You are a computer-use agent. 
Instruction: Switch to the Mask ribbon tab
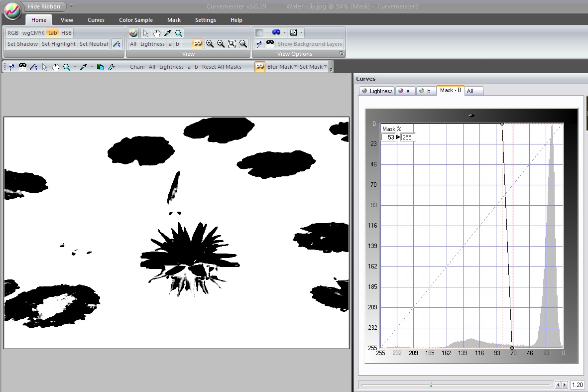coord(174,20)
